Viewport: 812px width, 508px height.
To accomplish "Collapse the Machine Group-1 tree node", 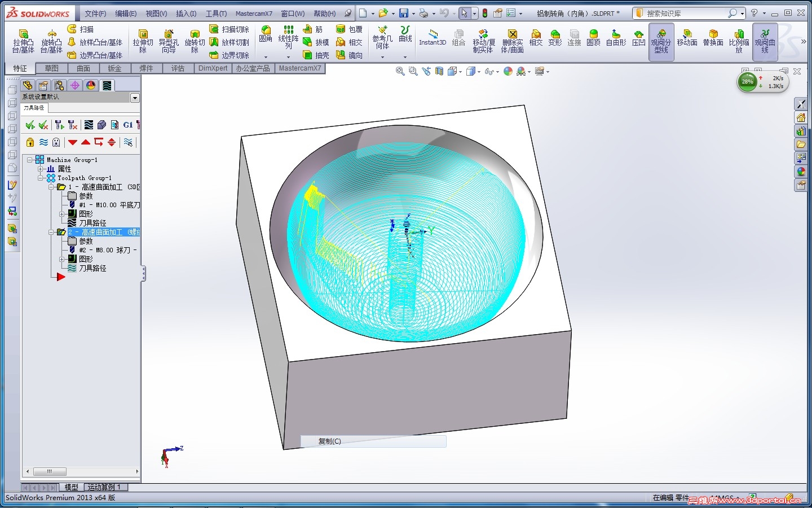I will point(30,160).
